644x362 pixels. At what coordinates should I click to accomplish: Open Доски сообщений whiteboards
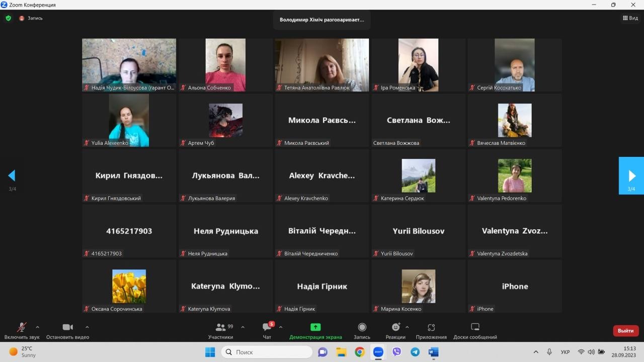click(475, 331)
